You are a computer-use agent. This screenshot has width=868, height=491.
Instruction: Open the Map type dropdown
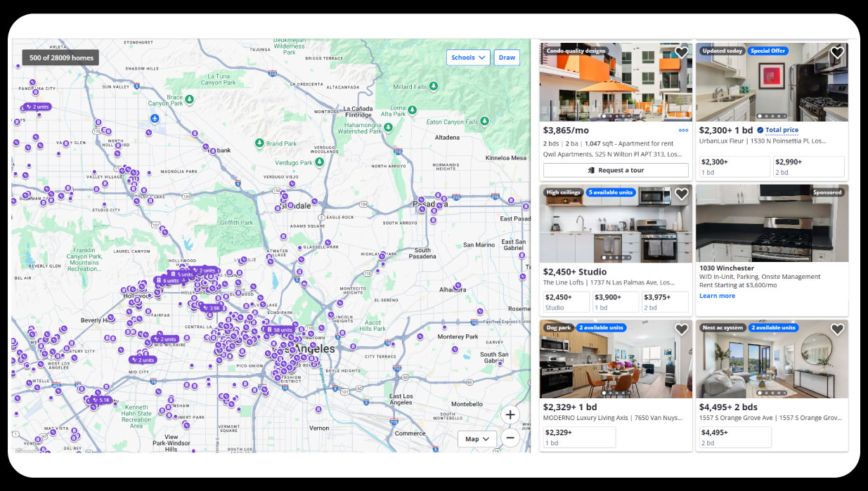coord(477,439)
